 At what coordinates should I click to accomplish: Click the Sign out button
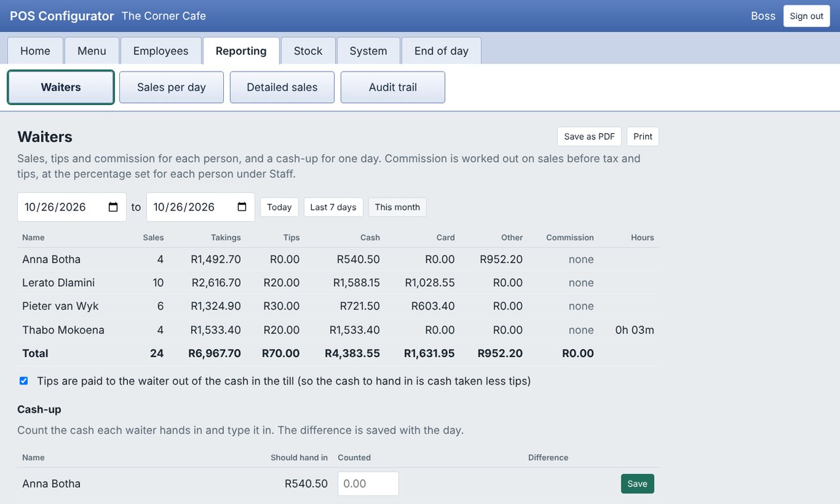coord(807,16)
